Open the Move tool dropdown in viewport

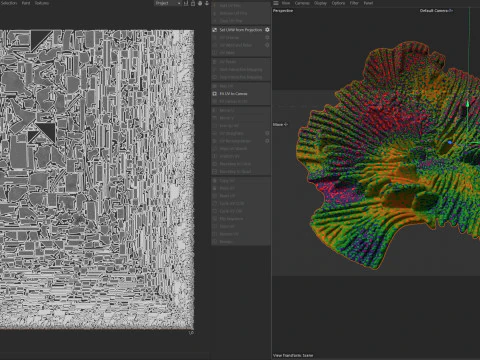(x=280, y=124)
